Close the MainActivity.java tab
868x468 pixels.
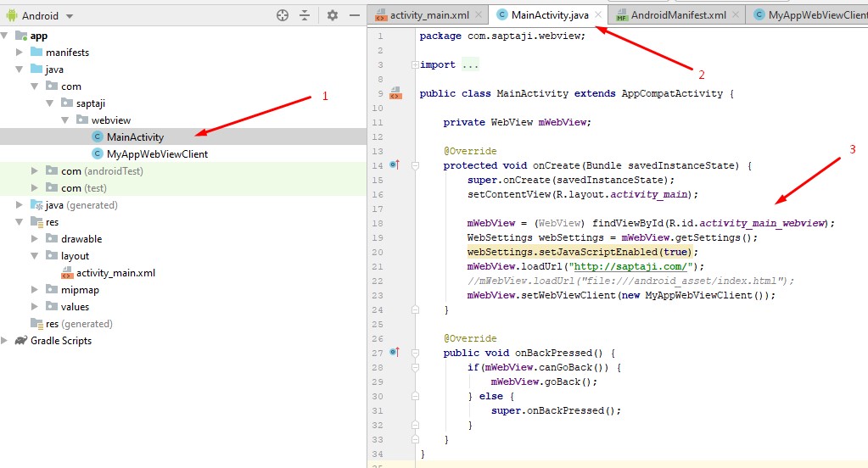coord(598,15)
